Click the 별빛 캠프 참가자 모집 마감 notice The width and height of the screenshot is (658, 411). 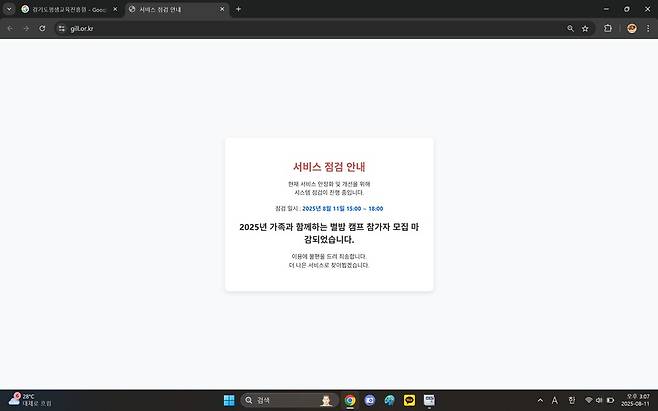(329, 233)
